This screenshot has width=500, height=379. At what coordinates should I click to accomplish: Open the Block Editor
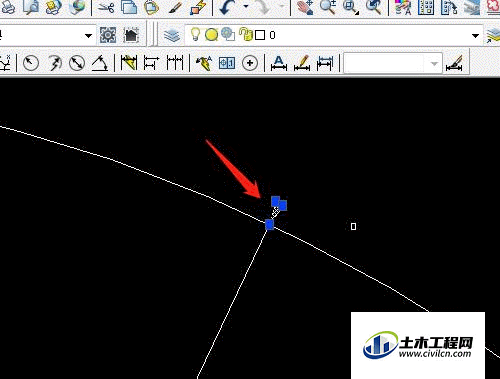click(x=199, y=7)
